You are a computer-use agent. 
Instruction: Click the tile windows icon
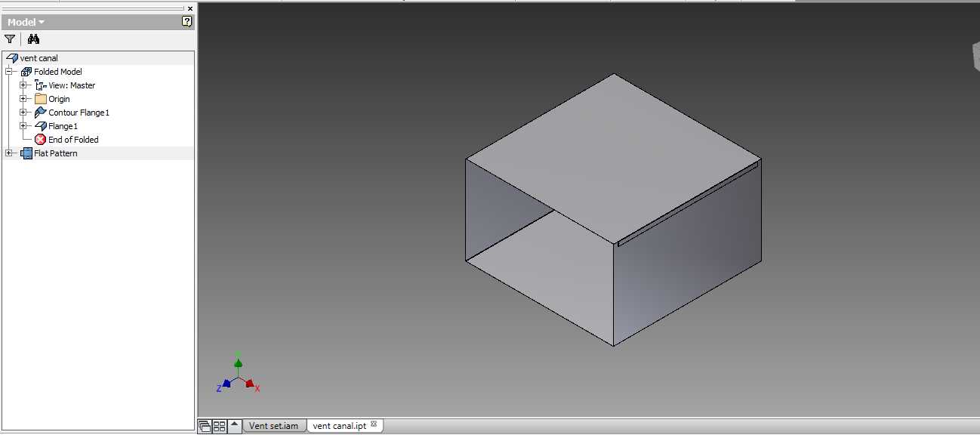[219, 427]
